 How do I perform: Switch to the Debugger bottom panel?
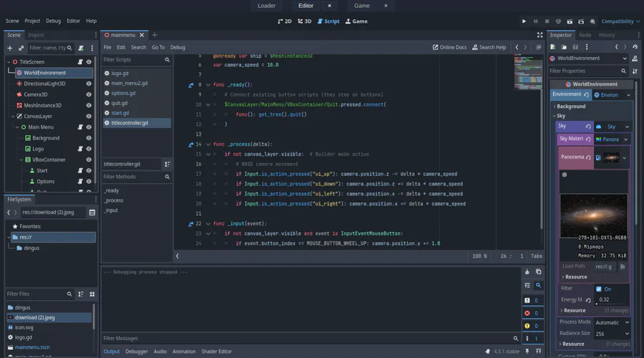click(x=137, y=352)
